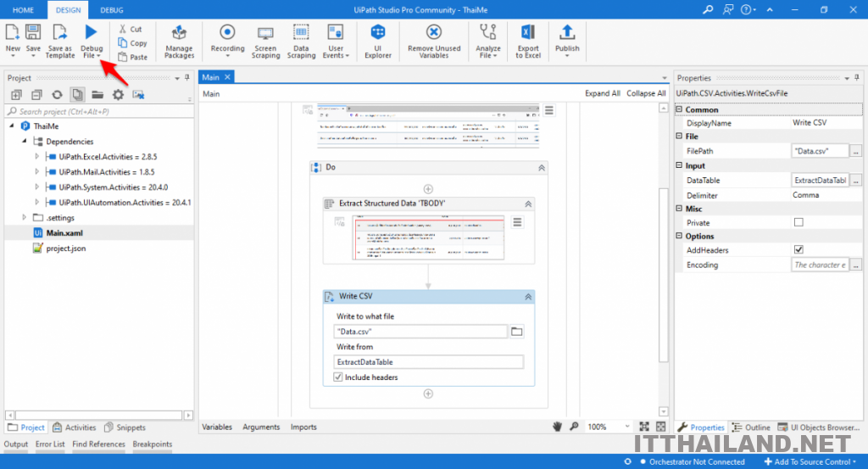Open the zoom level 100% dropdown
Screen dimensions: 868x469
click(x=627, y=427)
